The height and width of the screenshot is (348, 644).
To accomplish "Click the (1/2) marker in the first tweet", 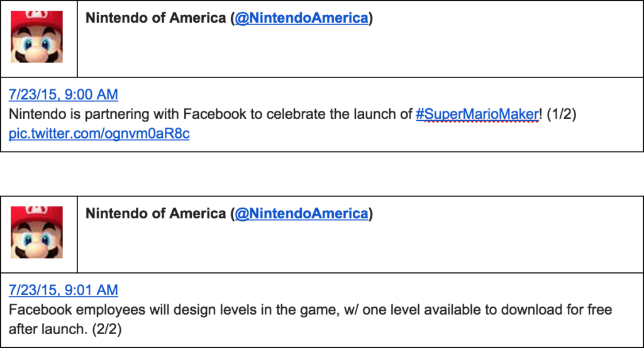I will click(x=561, y=115).
